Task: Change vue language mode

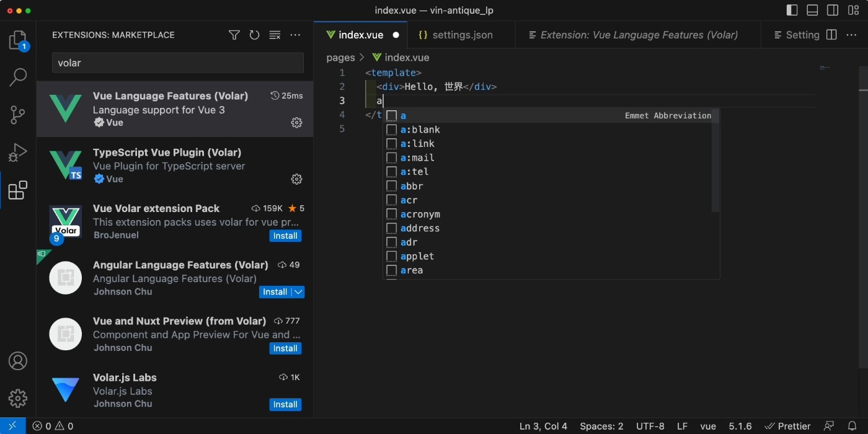Action: pos(708,426)
